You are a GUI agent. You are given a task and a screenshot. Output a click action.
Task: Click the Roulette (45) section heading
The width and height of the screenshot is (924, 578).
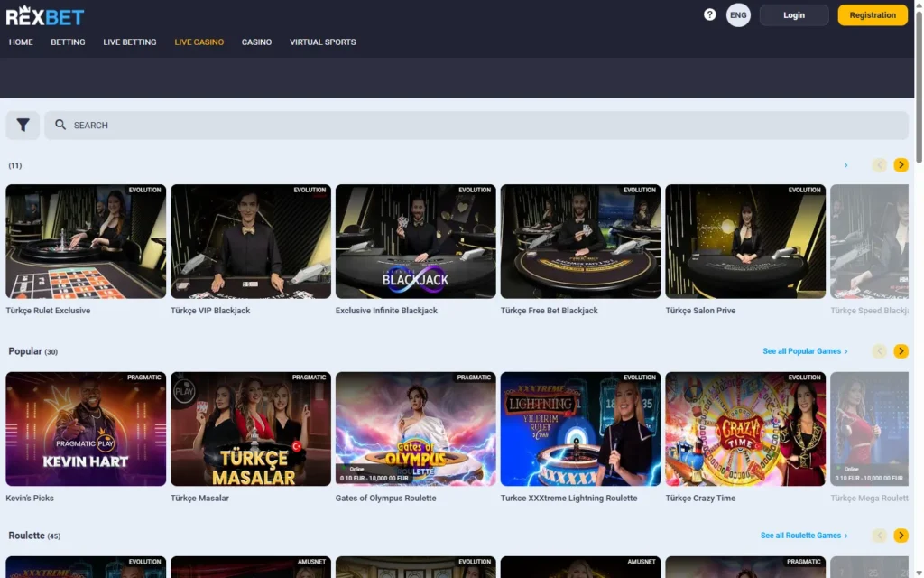point(34,536)
